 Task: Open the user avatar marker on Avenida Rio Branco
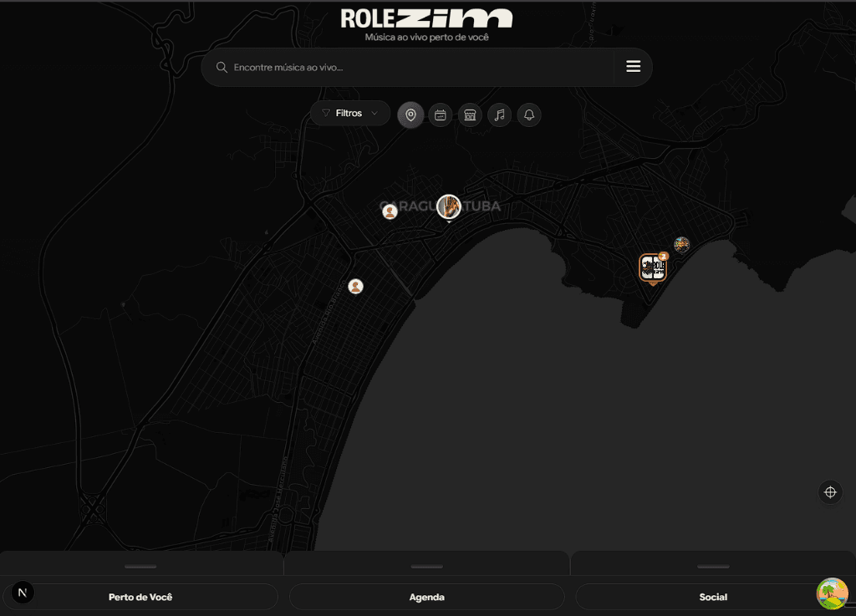(355, 287)
